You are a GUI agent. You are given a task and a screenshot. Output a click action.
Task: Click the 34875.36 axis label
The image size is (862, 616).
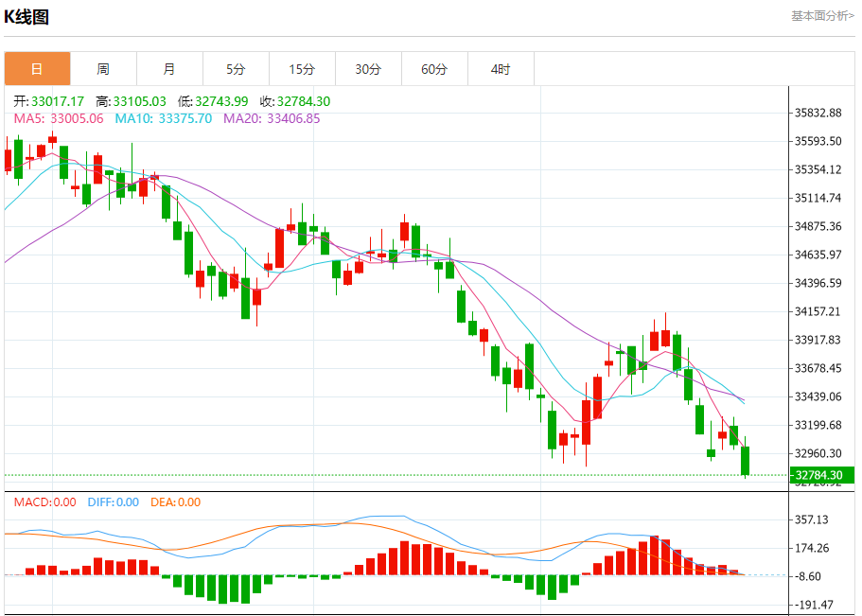tap(818, 226)
